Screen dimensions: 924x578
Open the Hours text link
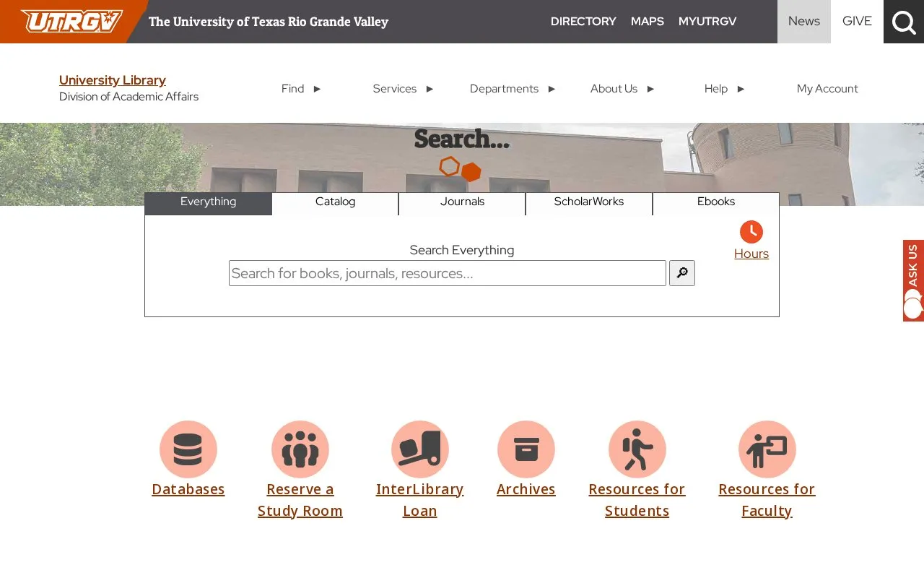pyautogui.click(x=751, y=254)
